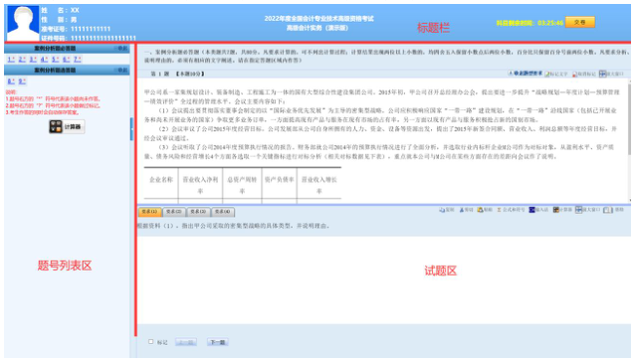Switch to the 要求(4) tab
Screen dimensions: 636x364
(223, 212)
